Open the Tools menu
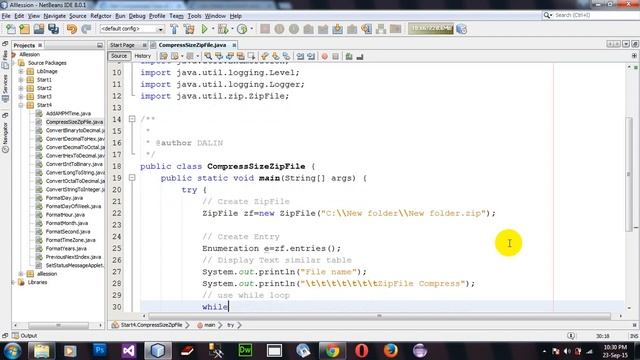Image resolution: width=640 pixels, height=360 pixels. (x=194, y=16)
